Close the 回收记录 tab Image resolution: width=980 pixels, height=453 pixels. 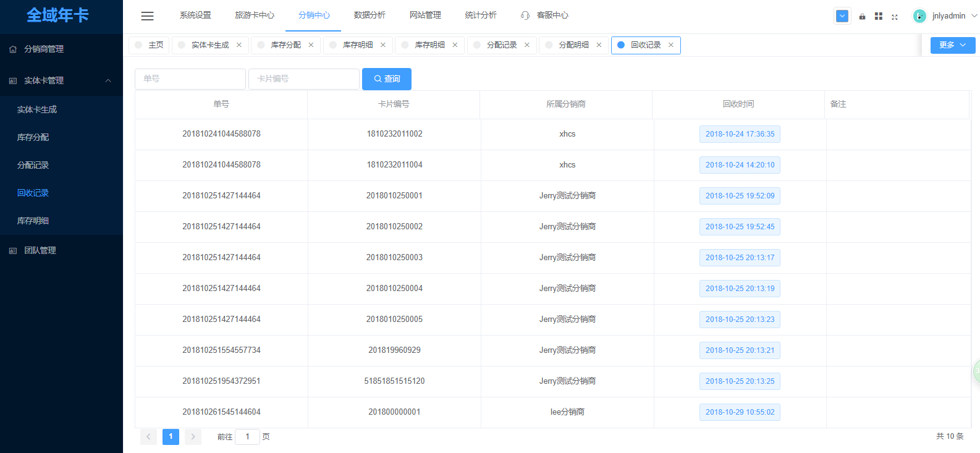[x=671, y=45]
